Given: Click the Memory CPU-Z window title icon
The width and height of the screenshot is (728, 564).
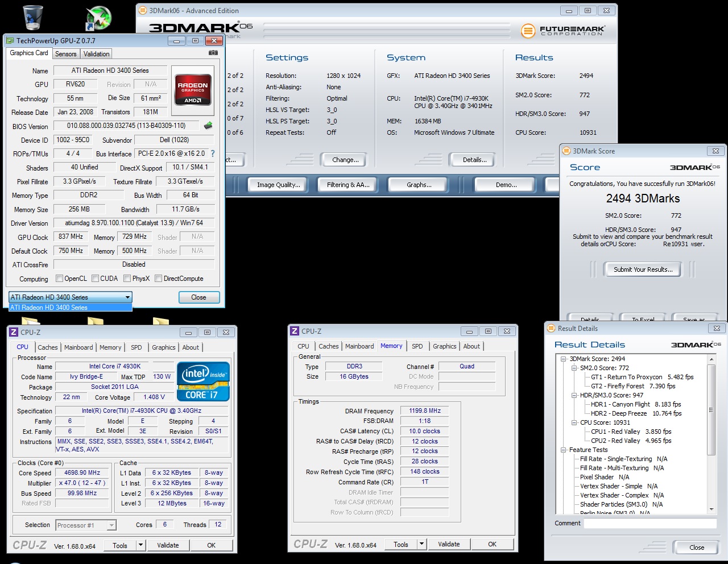Looking at the screenshot, I should pos(295,331).
